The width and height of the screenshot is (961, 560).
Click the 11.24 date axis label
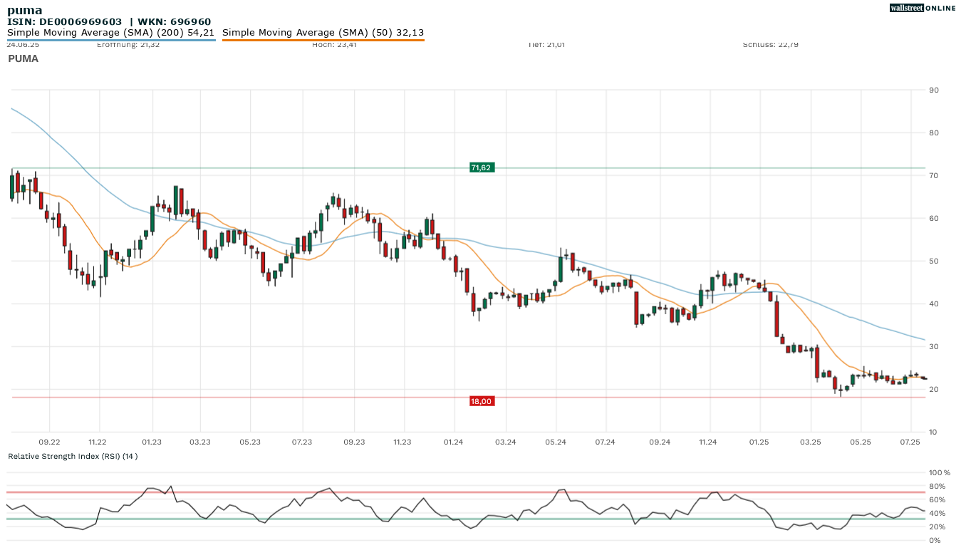click(x=707, y=442)
